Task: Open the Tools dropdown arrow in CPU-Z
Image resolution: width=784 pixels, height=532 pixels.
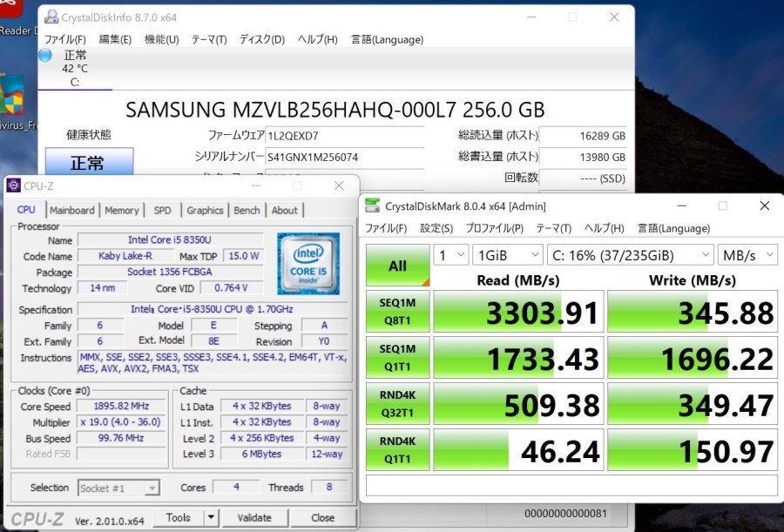Action: [x=212, y=517]
